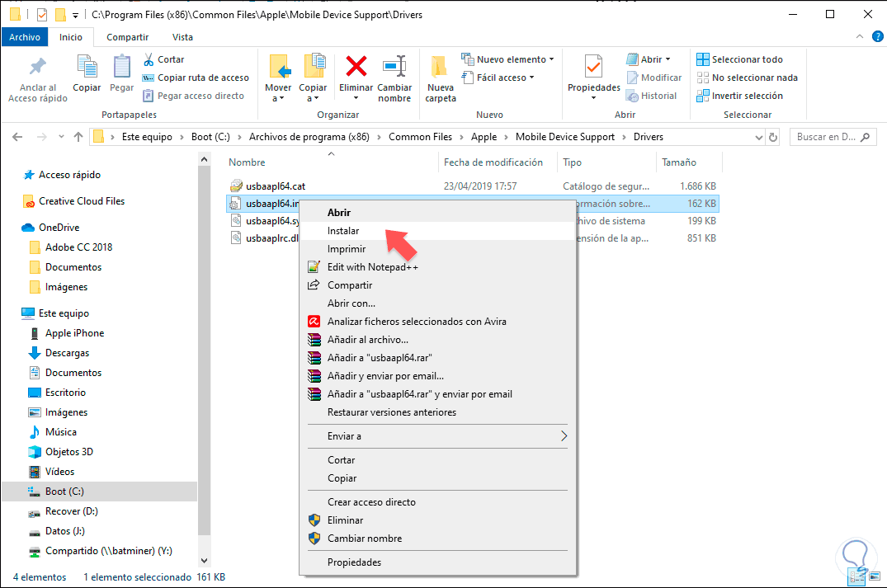Click the Cortar scissors icon
This screenshot has width=887, height=588.
click(x=149, y=59)
